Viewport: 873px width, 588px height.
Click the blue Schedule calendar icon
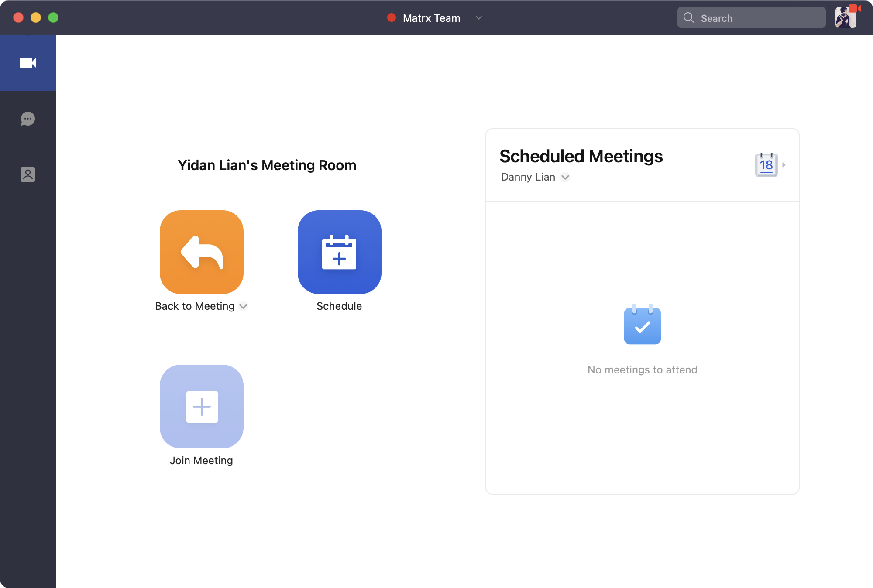(339, 252)
